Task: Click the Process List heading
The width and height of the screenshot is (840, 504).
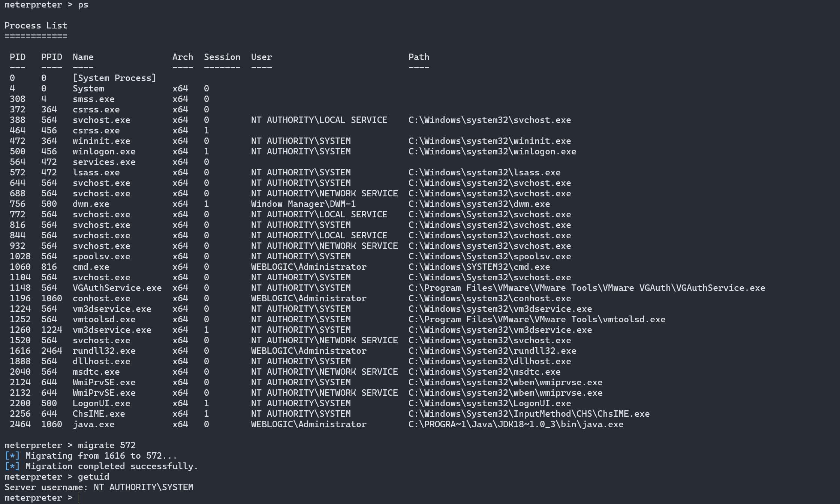Action: click(36, 25)
